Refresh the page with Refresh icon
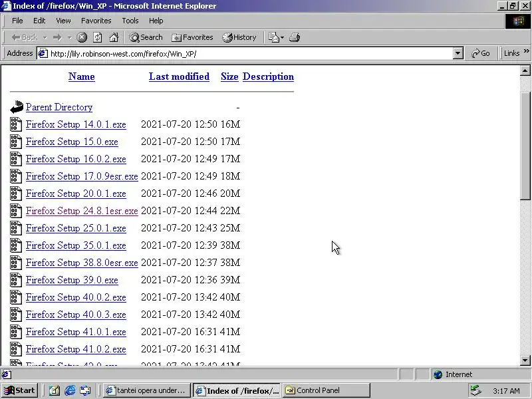Image resolution: width=532 pixels, height=399 pixels. pos(98,37)
